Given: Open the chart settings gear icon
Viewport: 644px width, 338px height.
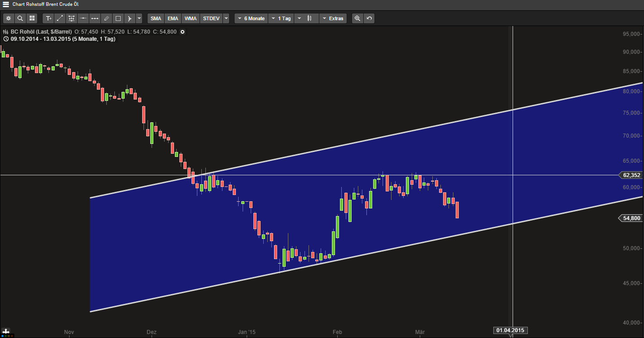Looking at the screenshot, I should (x=9, y=18).
